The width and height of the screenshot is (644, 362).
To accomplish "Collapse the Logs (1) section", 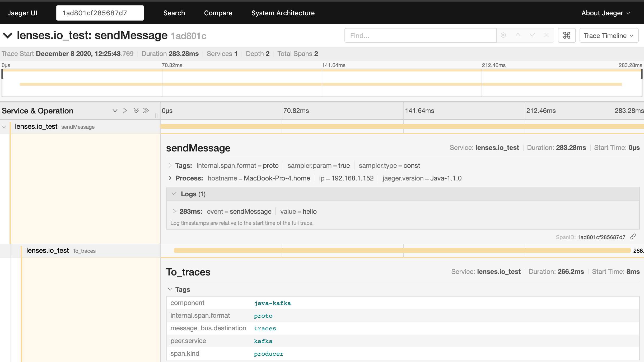I will tap(174, 194).
